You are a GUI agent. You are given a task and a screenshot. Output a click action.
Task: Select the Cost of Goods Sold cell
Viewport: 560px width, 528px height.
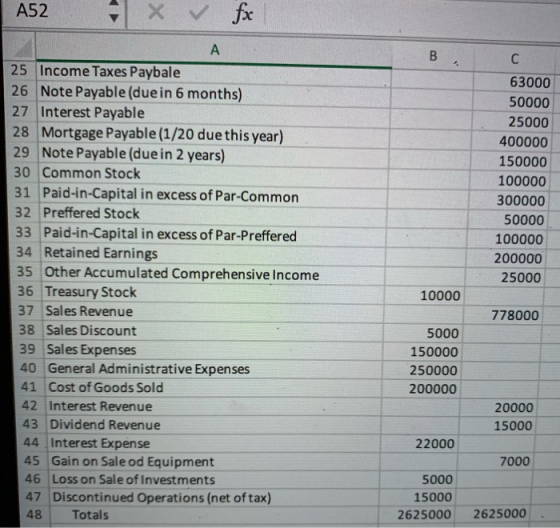214,387
